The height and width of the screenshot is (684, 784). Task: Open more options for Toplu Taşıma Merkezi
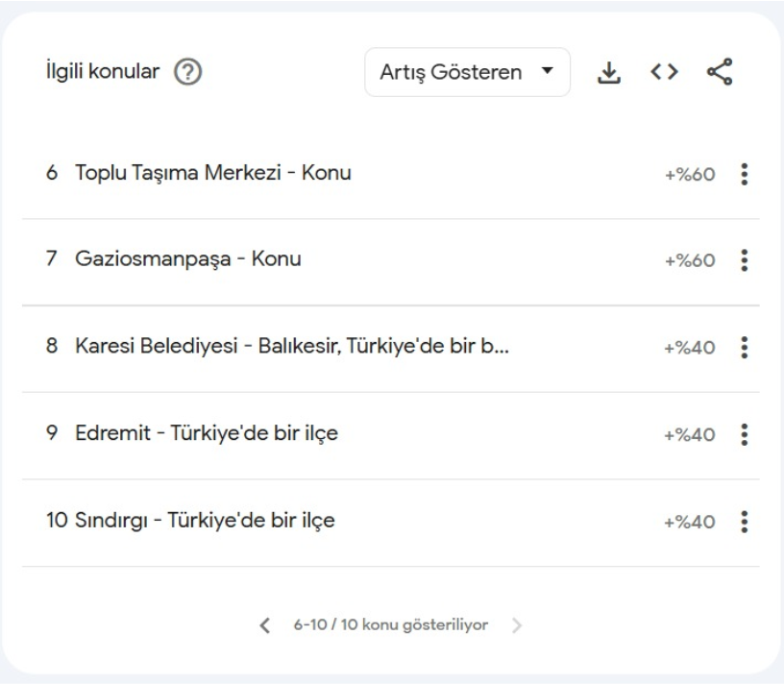point(744,175)
